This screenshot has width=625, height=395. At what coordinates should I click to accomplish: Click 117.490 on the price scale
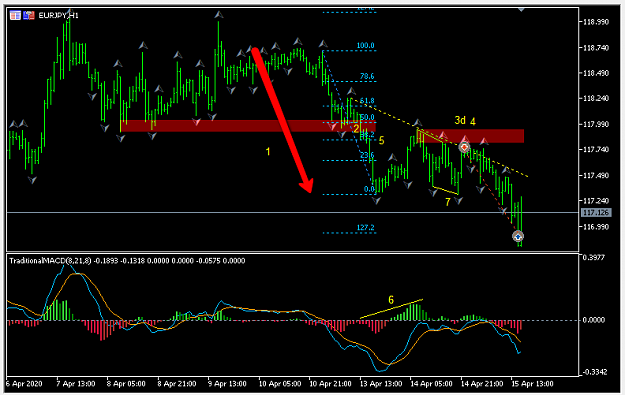[x=596, y=175]
